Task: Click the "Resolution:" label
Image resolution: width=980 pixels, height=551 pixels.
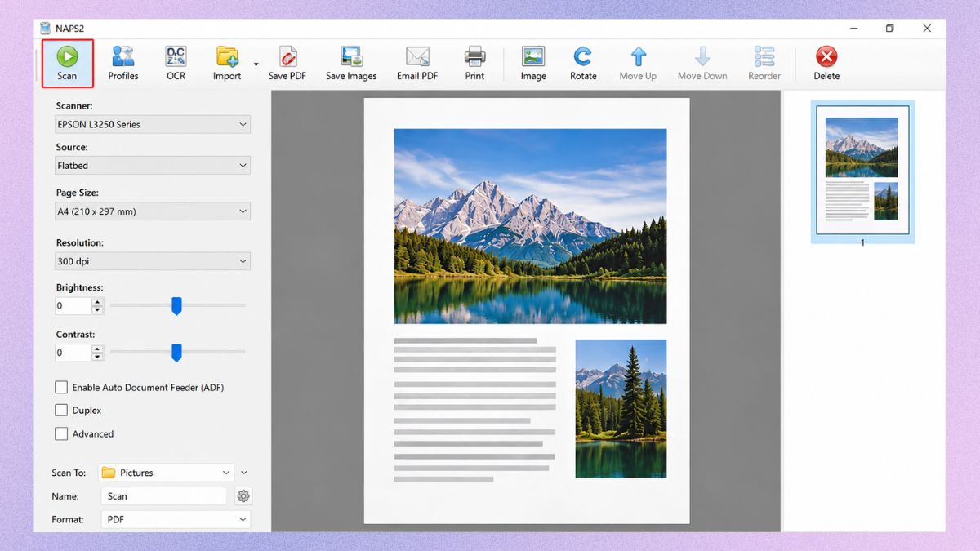Action: point(80,243)
